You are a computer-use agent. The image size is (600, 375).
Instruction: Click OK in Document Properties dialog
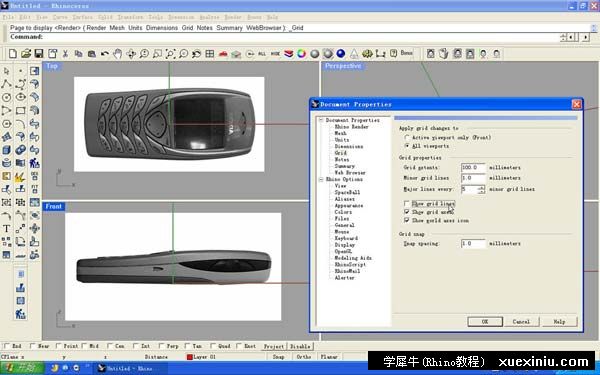pos(485,321)
